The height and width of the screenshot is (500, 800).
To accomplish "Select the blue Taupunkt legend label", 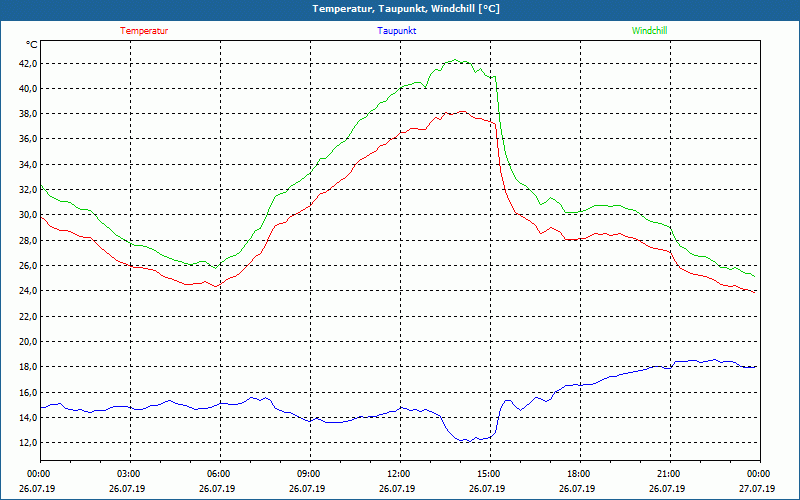I will (x=396, y=31).
